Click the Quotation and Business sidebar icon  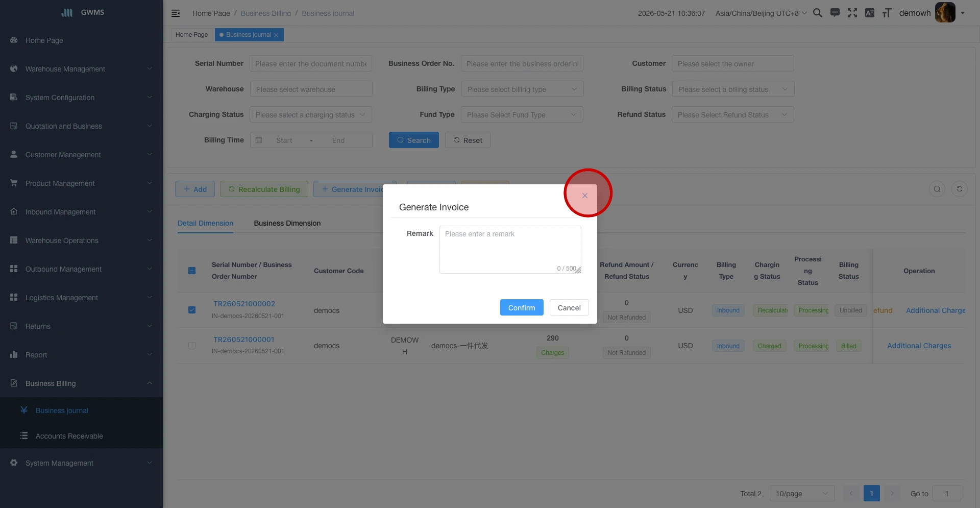[x=14, y=126]
